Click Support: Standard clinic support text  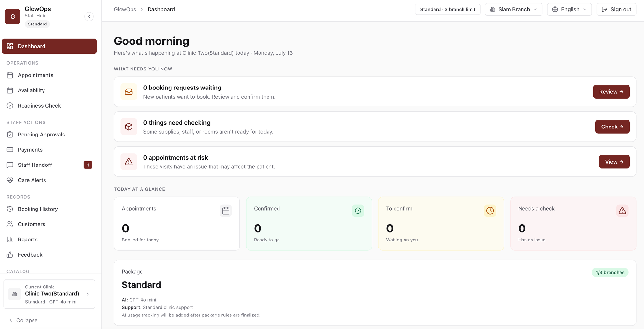(x=157, y=307)
